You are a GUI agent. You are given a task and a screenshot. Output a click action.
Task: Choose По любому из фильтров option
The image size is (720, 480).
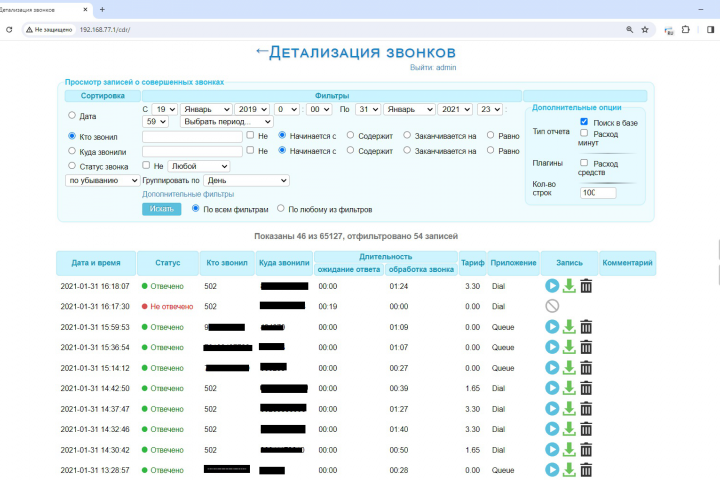[281, 209]
